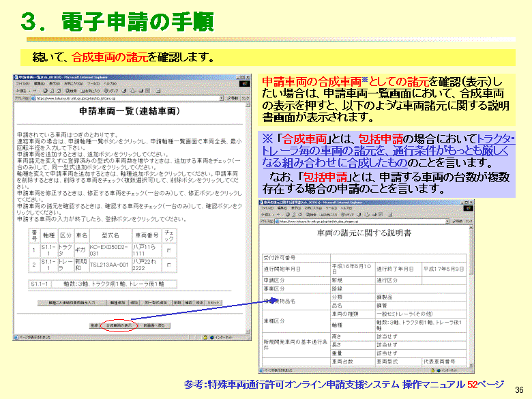This screenshot has height=399, width=532.
Task: Click Refresh icon in 車両の諸元 window toolbar
Action: click(294, 215)
